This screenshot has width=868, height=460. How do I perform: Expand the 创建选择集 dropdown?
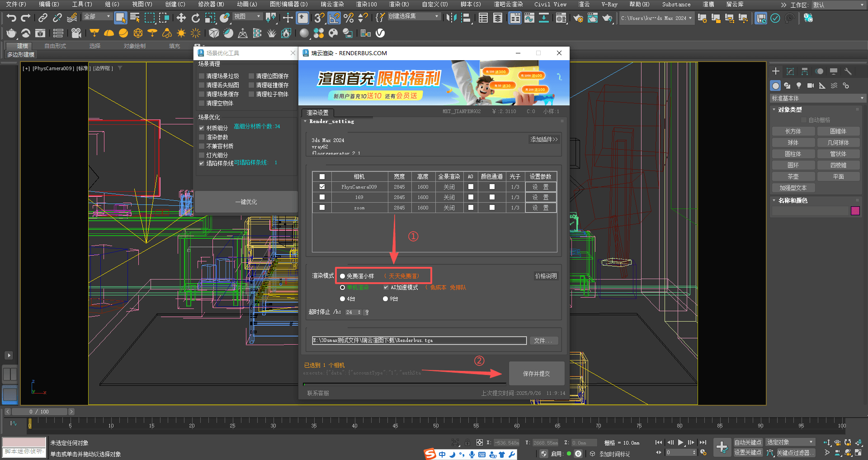pos(437,16)
